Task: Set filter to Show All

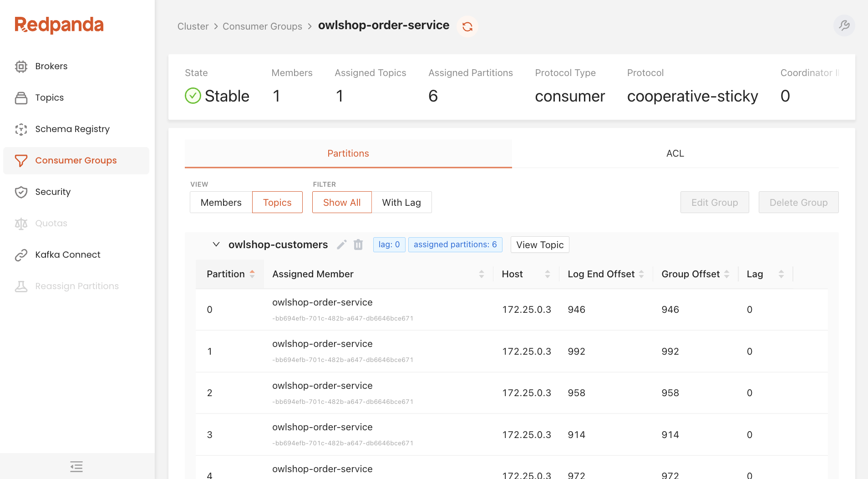Action: [342, 202]
